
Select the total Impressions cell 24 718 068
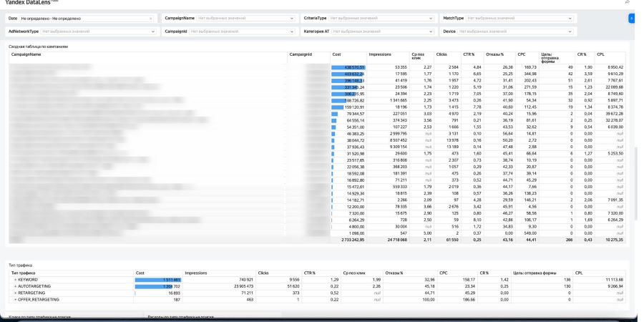(x=388, y=240)
